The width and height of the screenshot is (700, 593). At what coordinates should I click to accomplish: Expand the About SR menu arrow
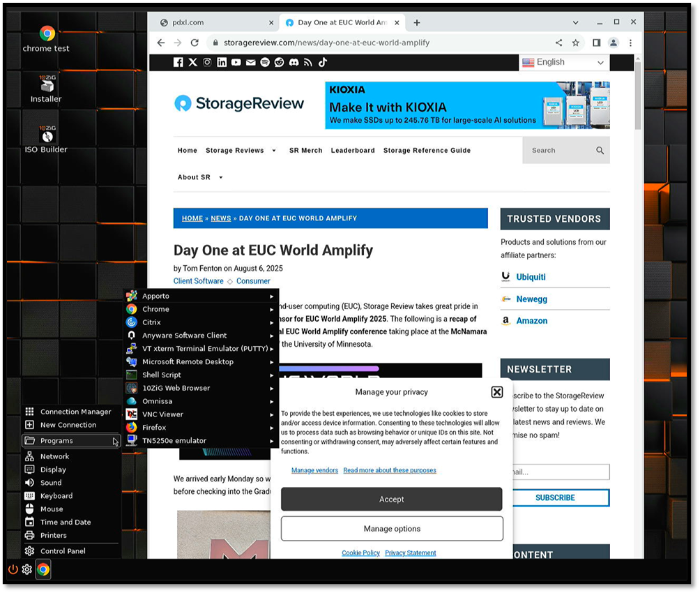221,178
